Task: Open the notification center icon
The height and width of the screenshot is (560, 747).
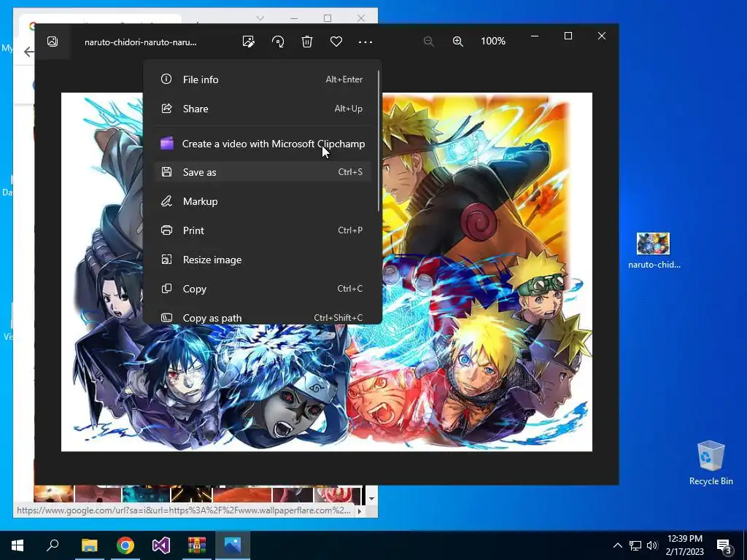Action: (724, 545)
